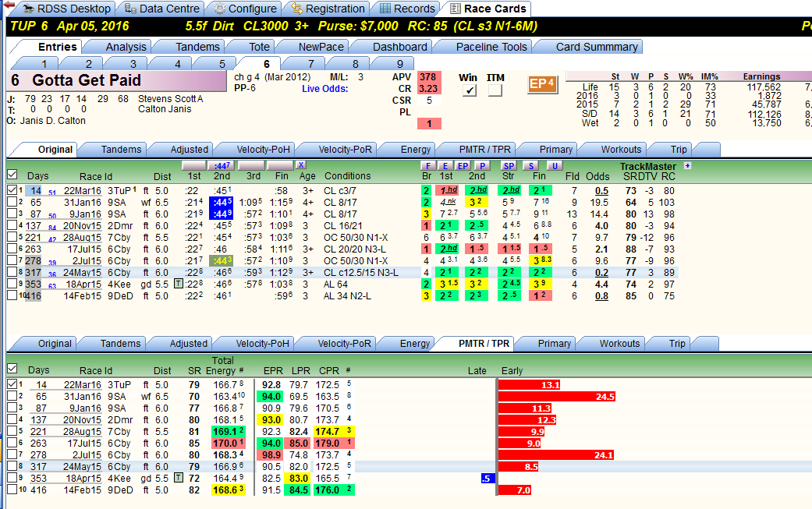This screenshot has height=509, width=812.
Task: Click the blue .5 late bar
Action: (488, 479)
